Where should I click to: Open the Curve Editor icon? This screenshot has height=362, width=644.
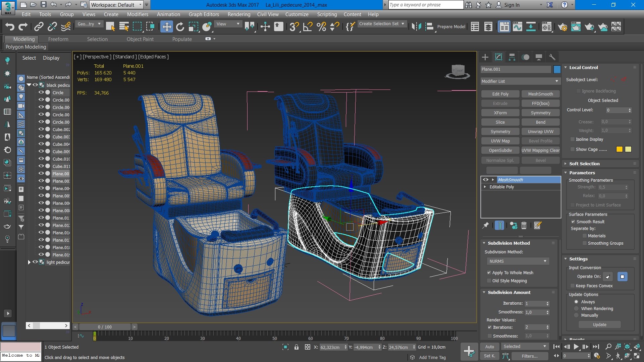point(518,26)
